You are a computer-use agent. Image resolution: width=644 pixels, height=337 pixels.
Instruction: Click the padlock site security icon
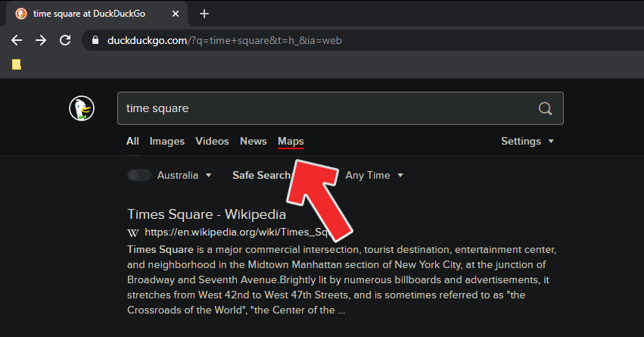tap(95, 40)
